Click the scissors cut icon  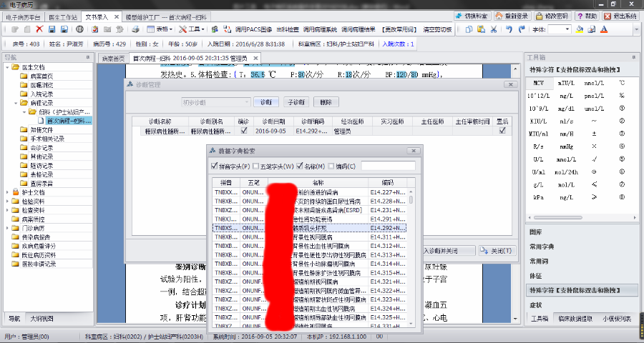[x=494, y=29]
